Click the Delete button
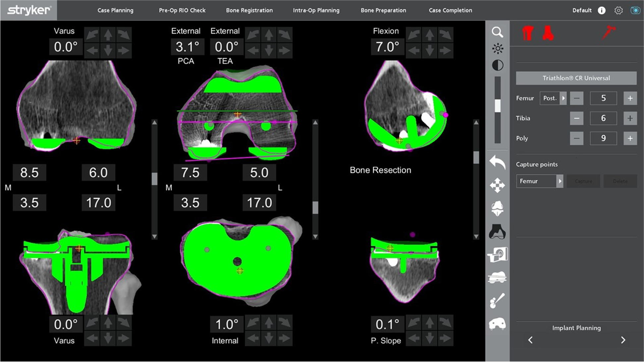The image size is (644, 362). 620,181
